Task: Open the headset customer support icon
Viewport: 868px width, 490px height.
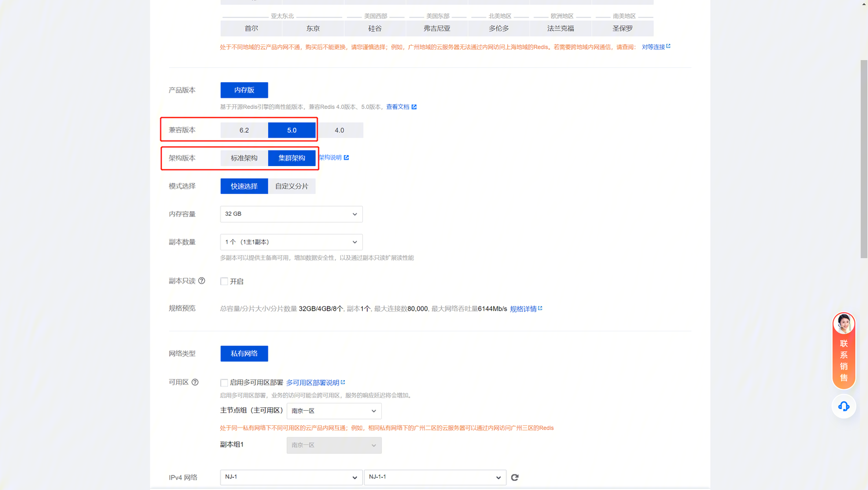Action: coord(844,406)
